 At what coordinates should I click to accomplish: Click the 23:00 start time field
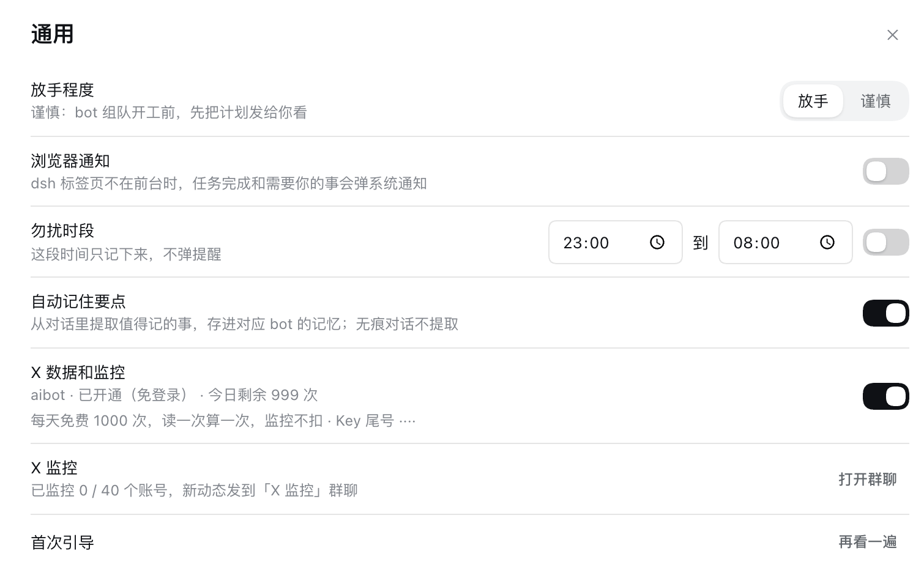coord(615,242)
